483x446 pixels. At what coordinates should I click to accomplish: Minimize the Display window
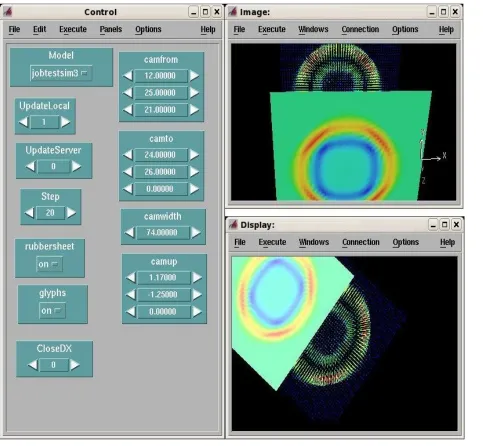coord(433,225)
